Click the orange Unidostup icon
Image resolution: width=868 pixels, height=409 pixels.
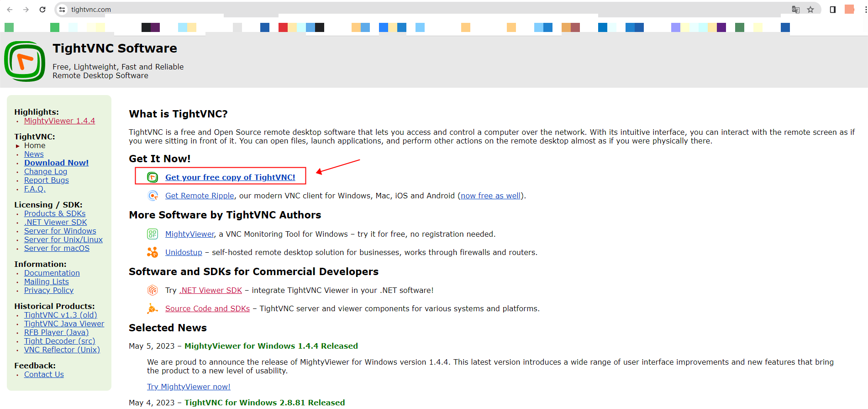pos(153,252)
